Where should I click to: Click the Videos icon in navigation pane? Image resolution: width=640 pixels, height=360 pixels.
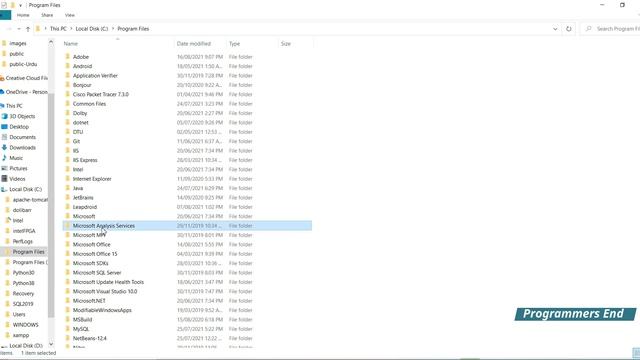point(4,179)
